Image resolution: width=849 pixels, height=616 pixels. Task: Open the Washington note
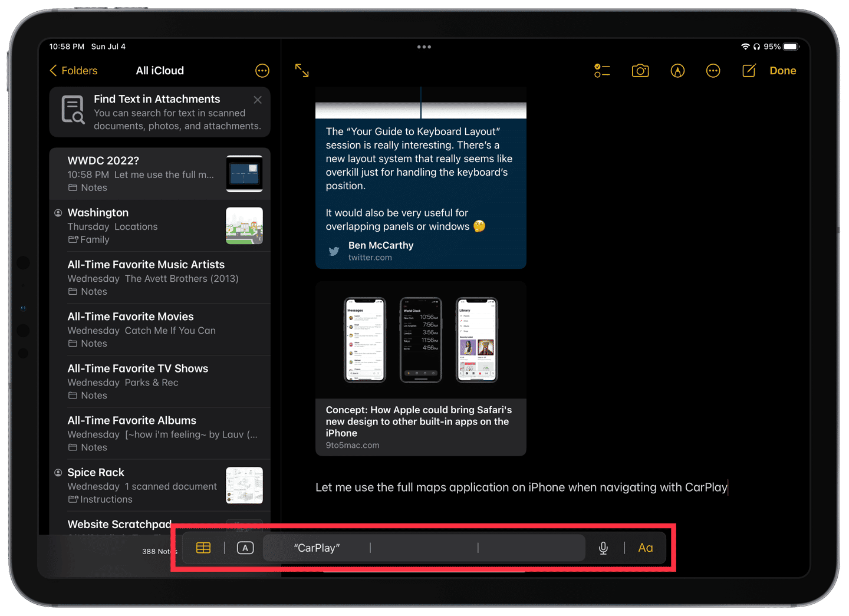pyautogui.click(x=141, y=225)
